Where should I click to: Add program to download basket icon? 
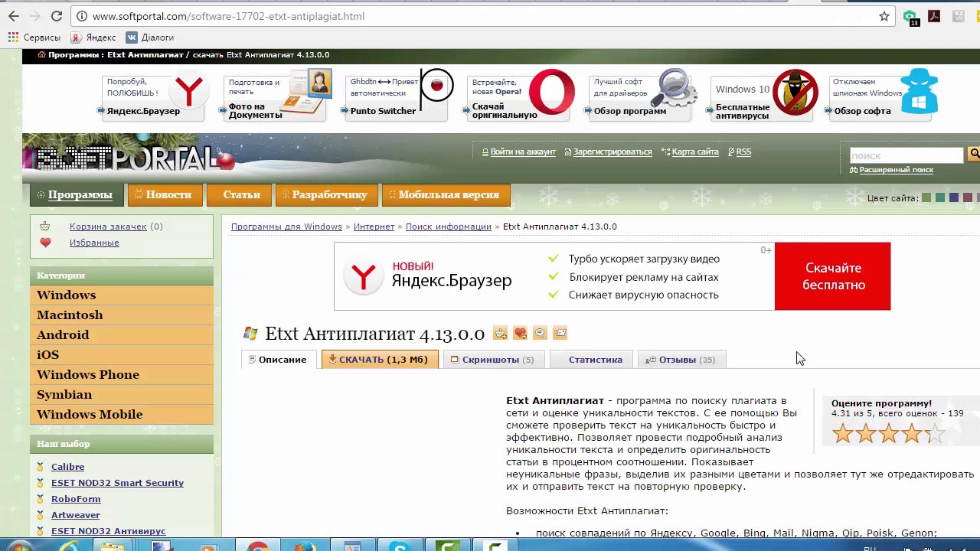click(500, 333)
